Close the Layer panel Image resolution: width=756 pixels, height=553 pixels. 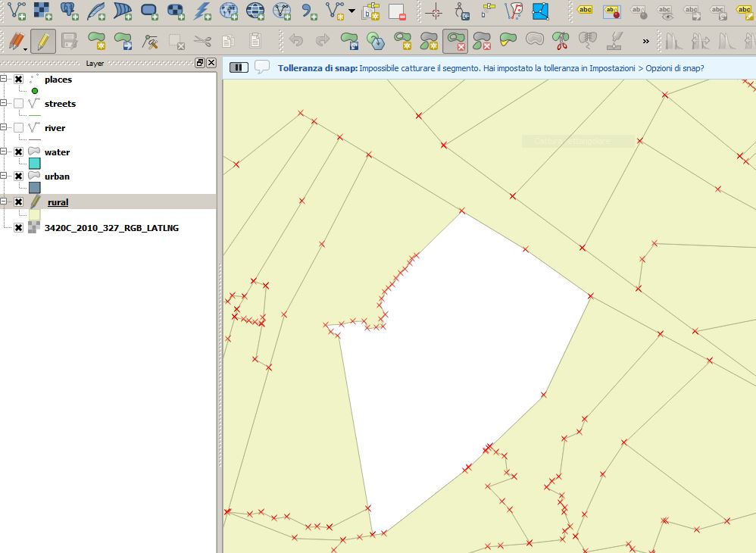click(x=211, y=63)
